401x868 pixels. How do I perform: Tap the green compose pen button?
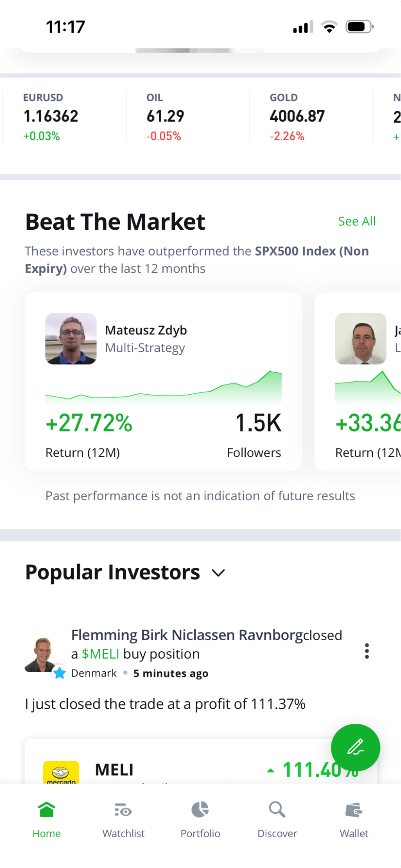[355, 748]
